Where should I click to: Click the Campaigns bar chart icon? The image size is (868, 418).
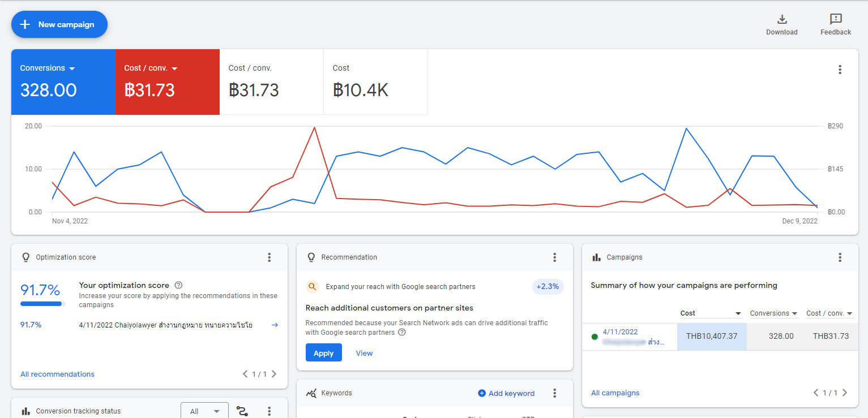pos(596,257)
